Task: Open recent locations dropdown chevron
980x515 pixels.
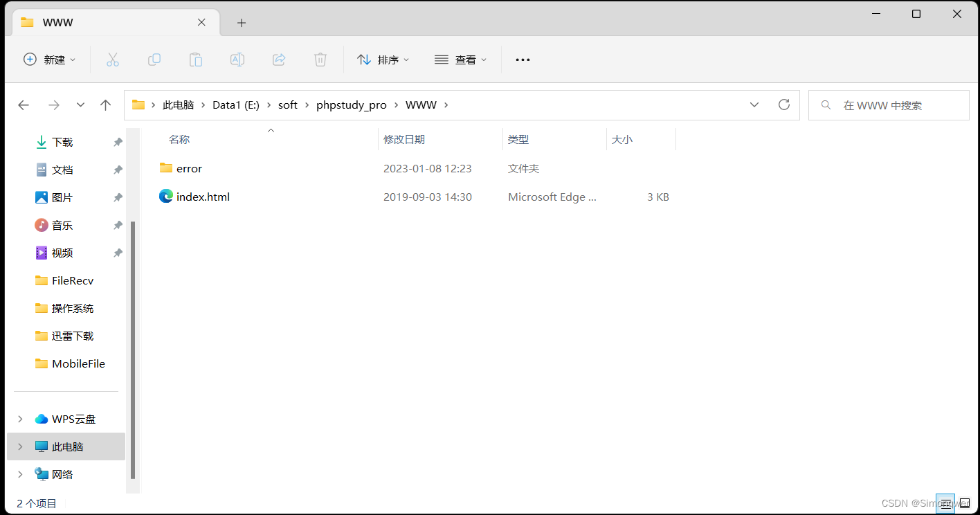Action: (x=80, y=105)
